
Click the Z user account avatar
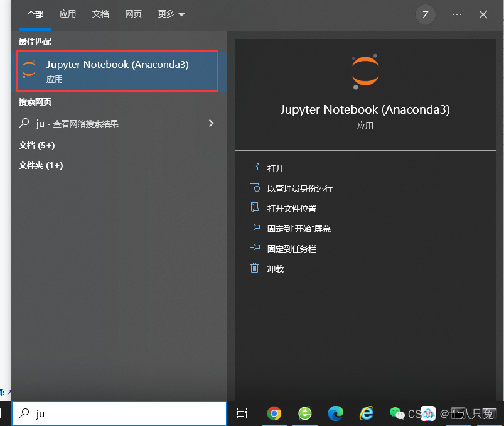[426, 14]
